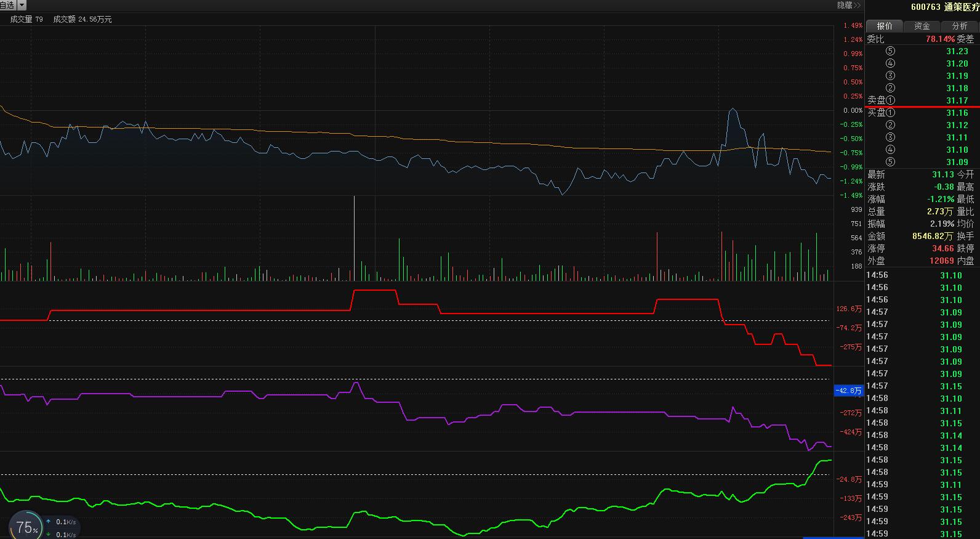Click the 总量 value 2.73万
Viewport: 980px width, 539px height.
(941, 211)
